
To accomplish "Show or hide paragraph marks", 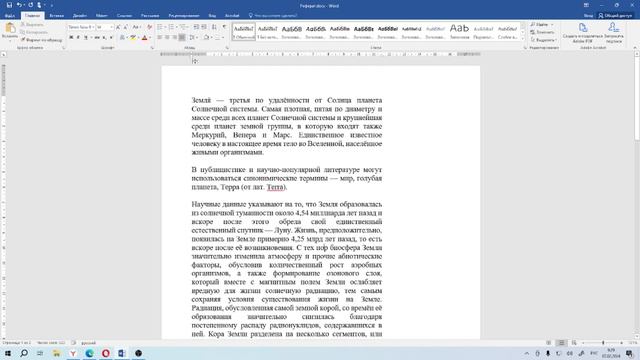I will click(224, 27).
